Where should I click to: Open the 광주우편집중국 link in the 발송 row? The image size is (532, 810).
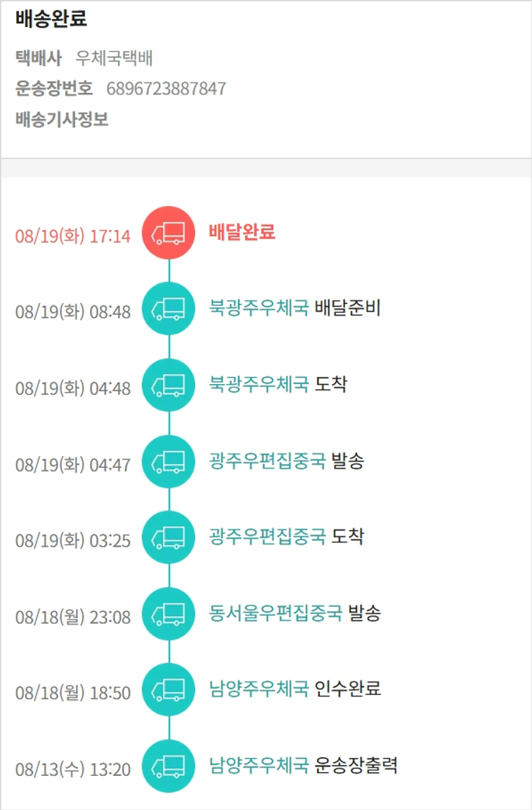tap(267, 461)
